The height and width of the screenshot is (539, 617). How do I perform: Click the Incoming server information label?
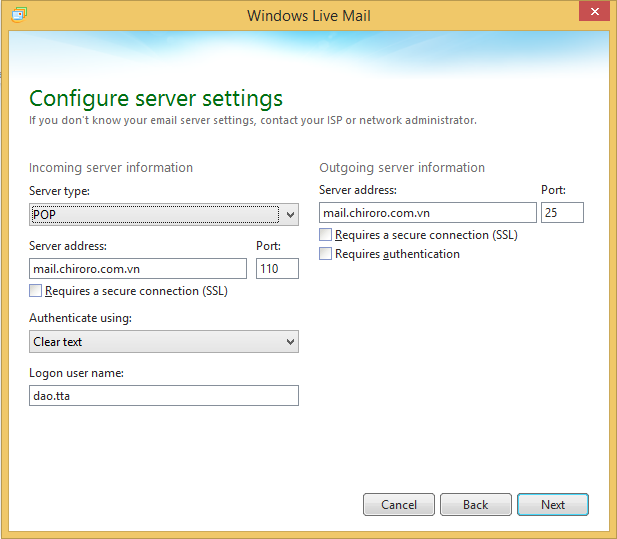click(111, 168)
